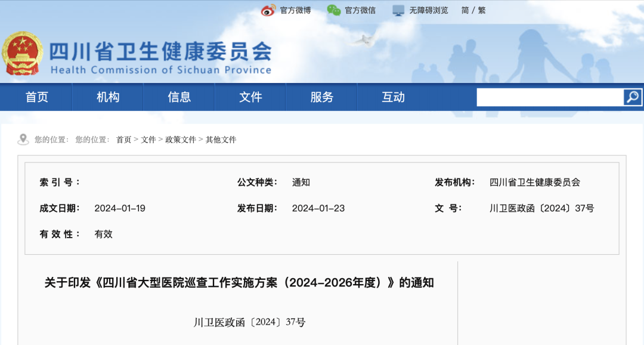Open the 其他文件 breadcrumb link
The height and width of the screenshot is (345, 644).
pyautogui.click(x=221, y=140)
